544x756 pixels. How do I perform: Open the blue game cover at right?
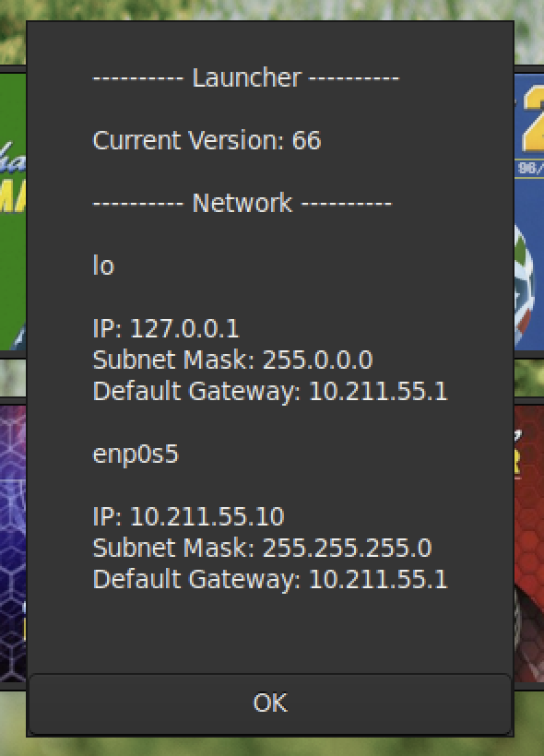[529, 211]
